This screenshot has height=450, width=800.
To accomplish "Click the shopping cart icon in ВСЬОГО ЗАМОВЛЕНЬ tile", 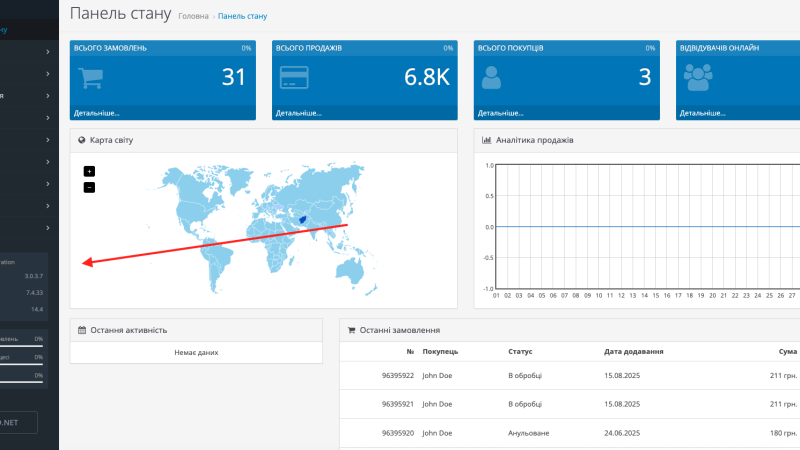I will (x=91, y=78).
